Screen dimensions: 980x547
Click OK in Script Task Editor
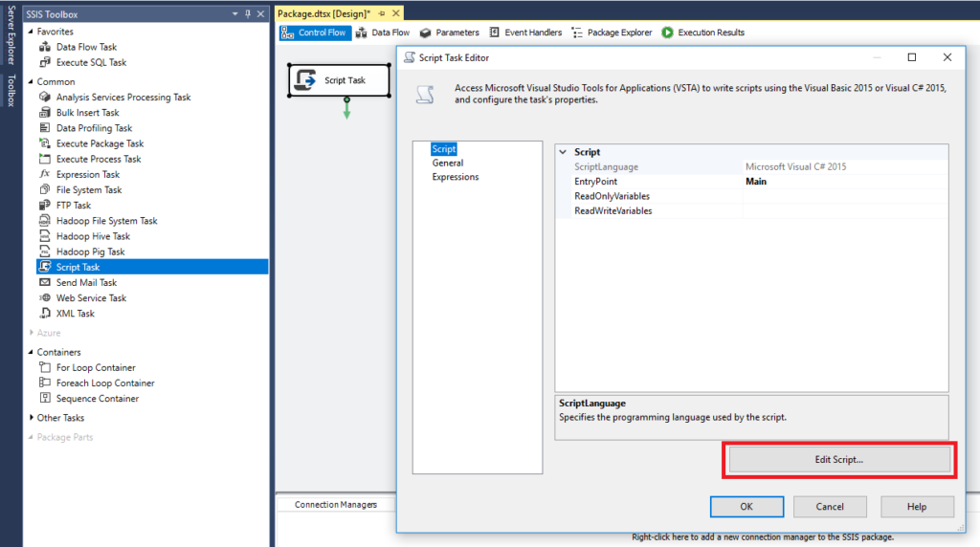pyautogui.click(x=746, y=507)
